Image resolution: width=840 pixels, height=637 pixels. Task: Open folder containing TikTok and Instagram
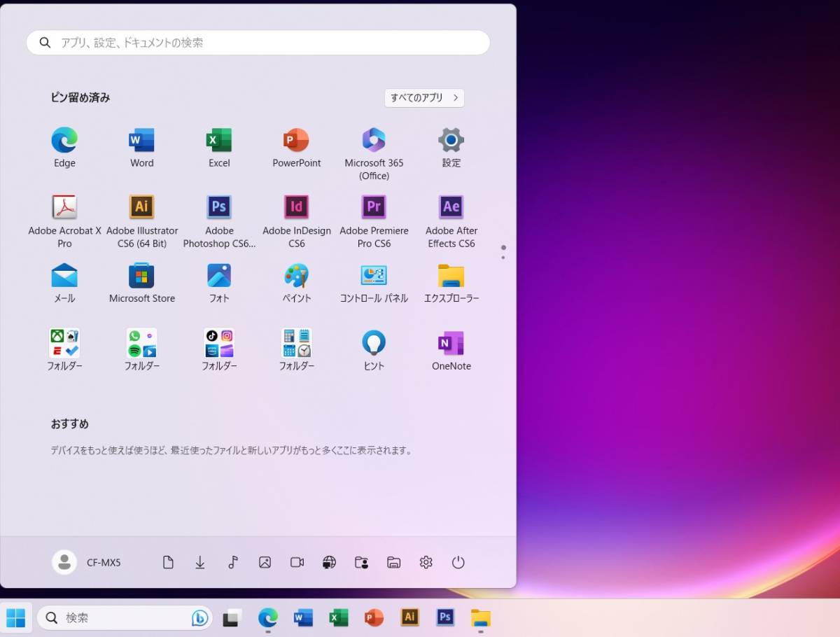[219, 343]
